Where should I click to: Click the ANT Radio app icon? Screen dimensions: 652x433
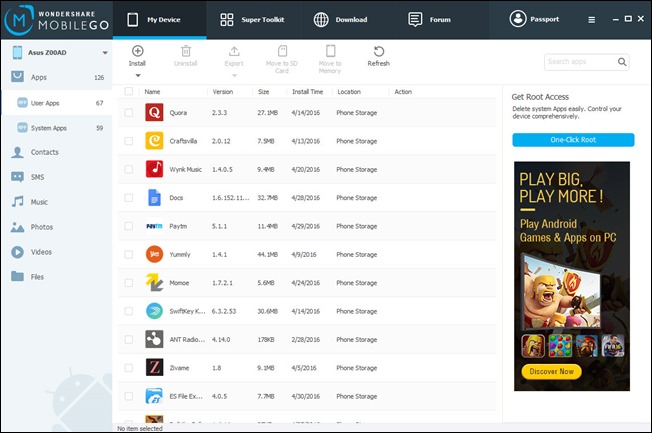tap(154, 339)
